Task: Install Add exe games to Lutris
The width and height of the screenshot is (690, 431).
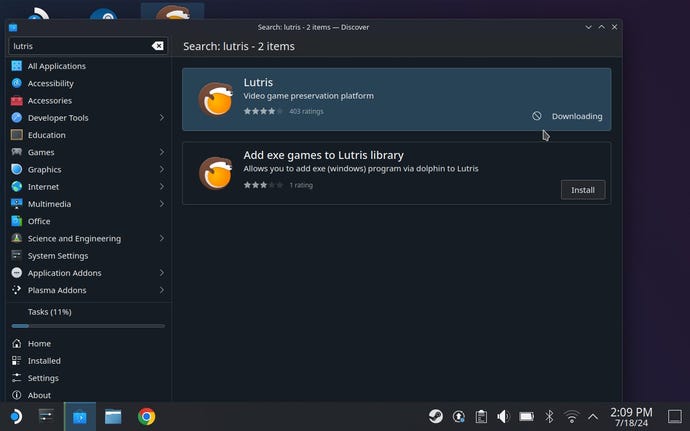Action: (582, 189)
